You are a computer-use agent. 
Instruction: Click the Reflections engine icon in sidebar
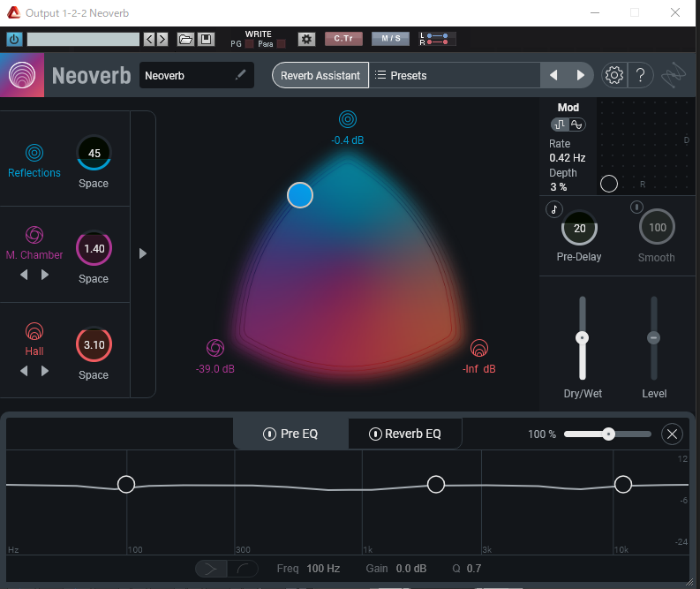(34, 153)
